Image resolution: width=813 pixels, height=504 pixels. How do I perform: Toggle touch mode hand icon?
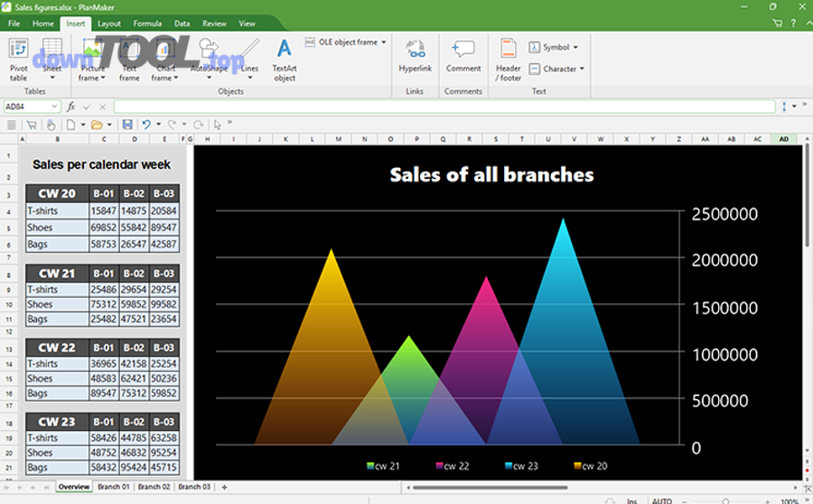pyautogui.click(x=51, y=125)
